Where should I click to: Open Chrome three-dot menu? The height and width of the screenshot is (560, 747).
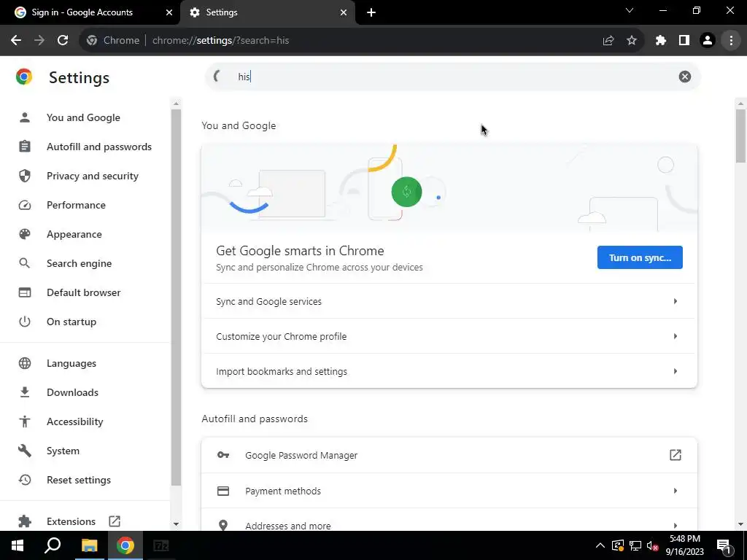731,41
